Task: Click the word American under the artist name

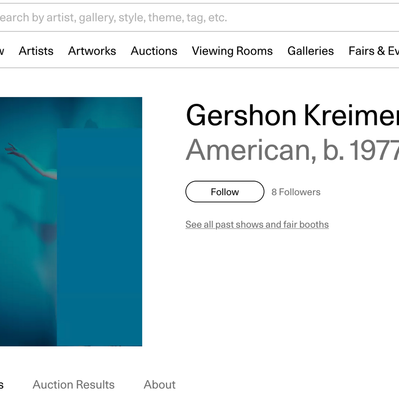Action: pos(250,150)
